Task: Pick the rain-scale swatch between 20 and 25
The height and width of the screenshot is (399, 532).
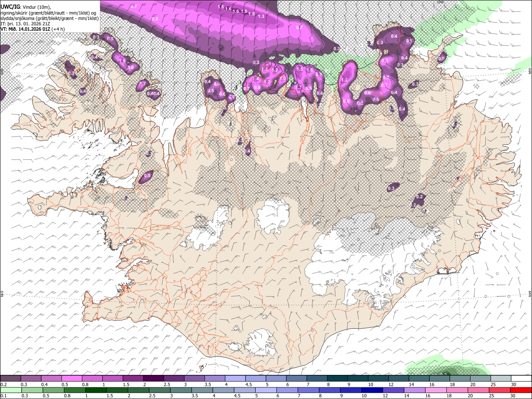Action: (x=479, y=390)
